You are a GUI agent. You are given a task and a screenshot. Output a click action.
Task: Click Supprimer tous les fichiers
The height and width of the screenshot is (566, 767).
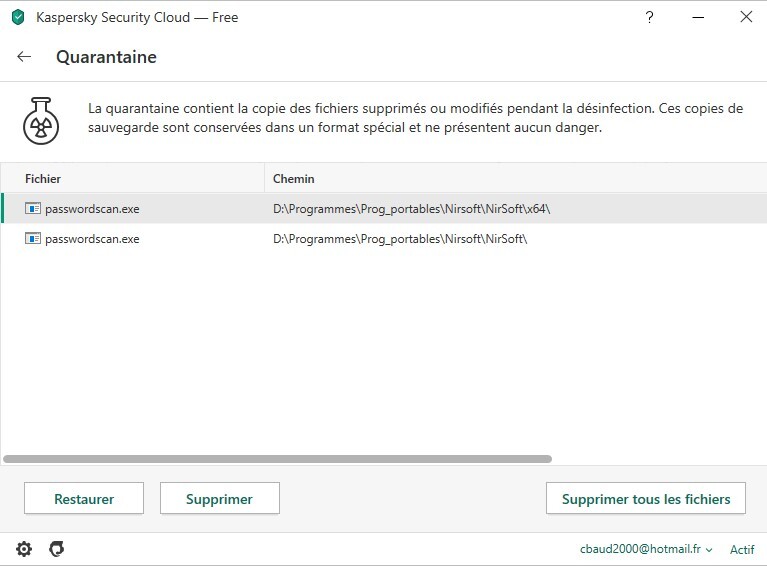(x=646, y=498)
